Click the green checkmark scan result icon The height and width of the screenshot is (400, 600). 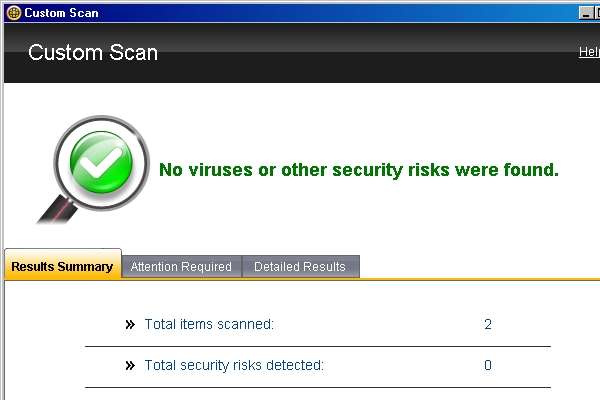pos(101,162)
